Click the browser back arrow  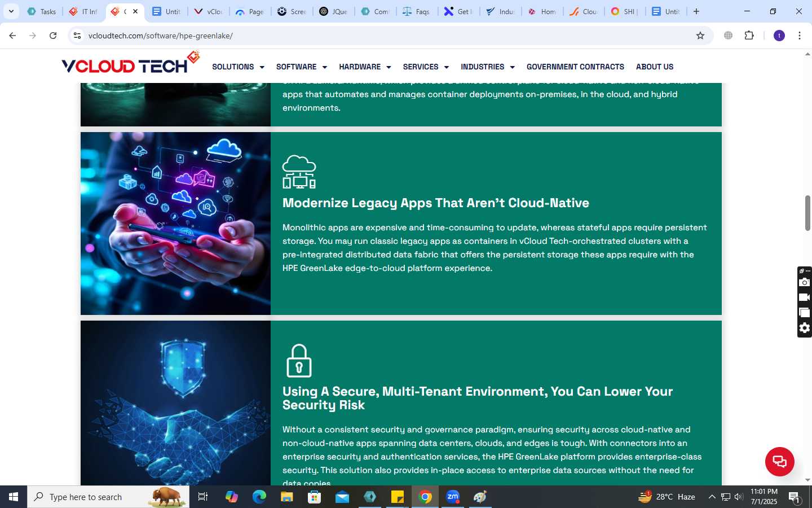12,36
